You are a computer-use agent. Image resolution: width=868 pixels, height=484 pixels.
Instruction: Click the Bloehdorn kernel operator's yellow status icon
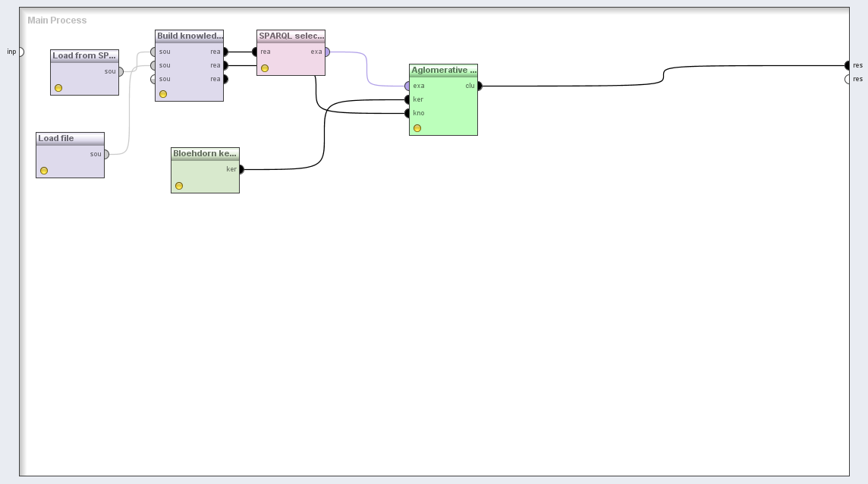tap(179, 186)
